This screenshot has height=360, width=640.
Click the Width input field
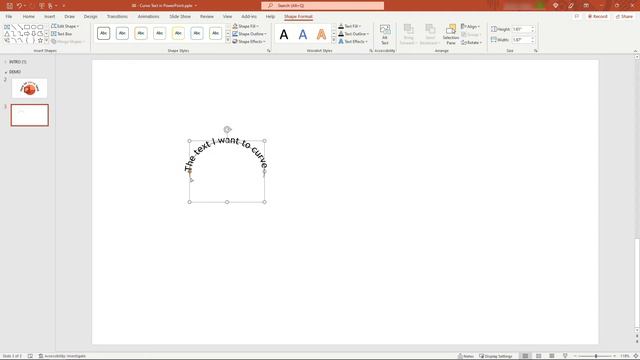click(521, 40)
